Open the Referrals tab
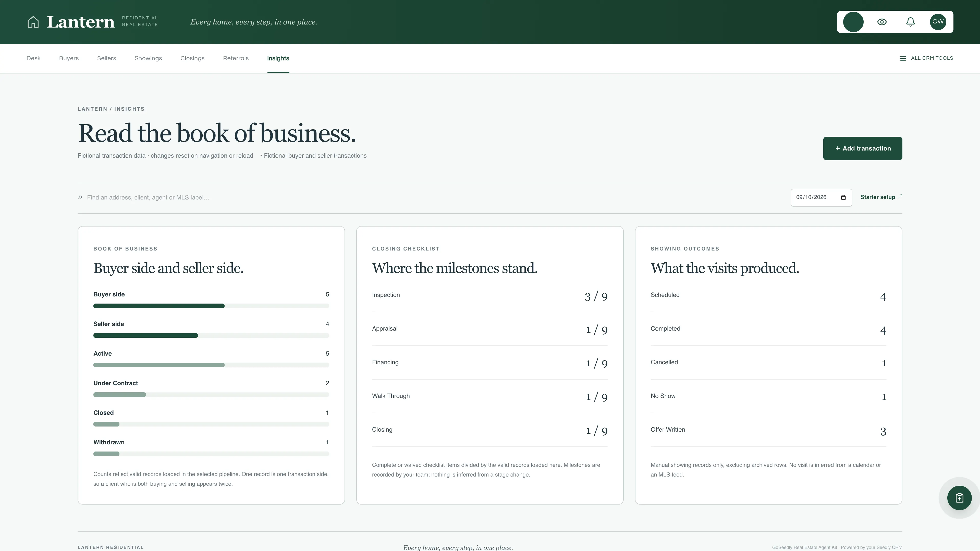This screenshot has height=551, width=980. (x=236, y=58)
